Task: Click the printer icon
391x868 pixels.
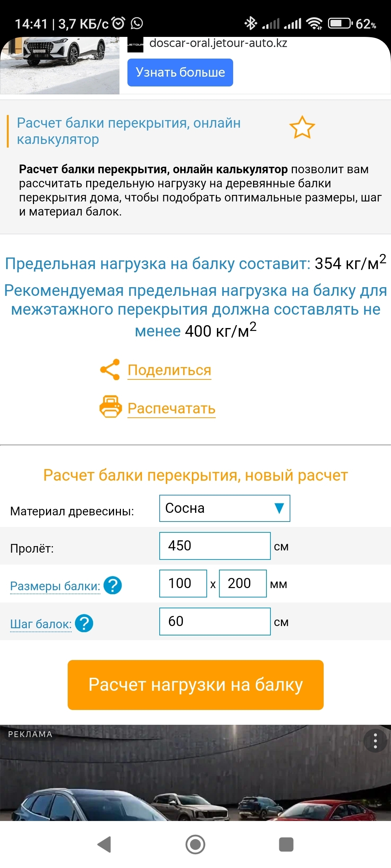Action: coord(110,407)
